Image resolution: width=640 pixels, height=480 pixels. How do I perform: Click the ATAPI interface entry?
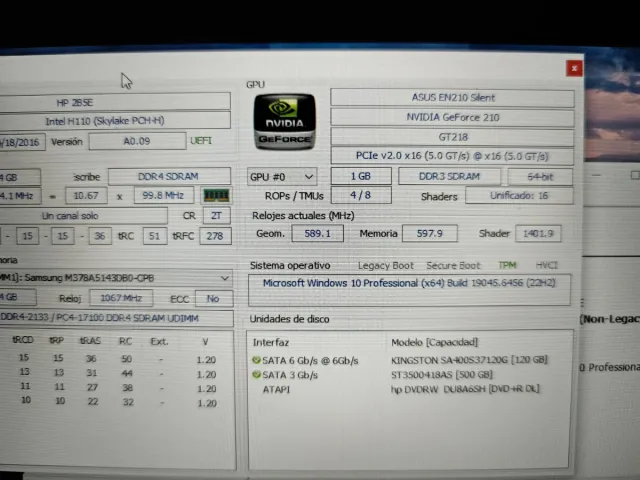point(276,389)
